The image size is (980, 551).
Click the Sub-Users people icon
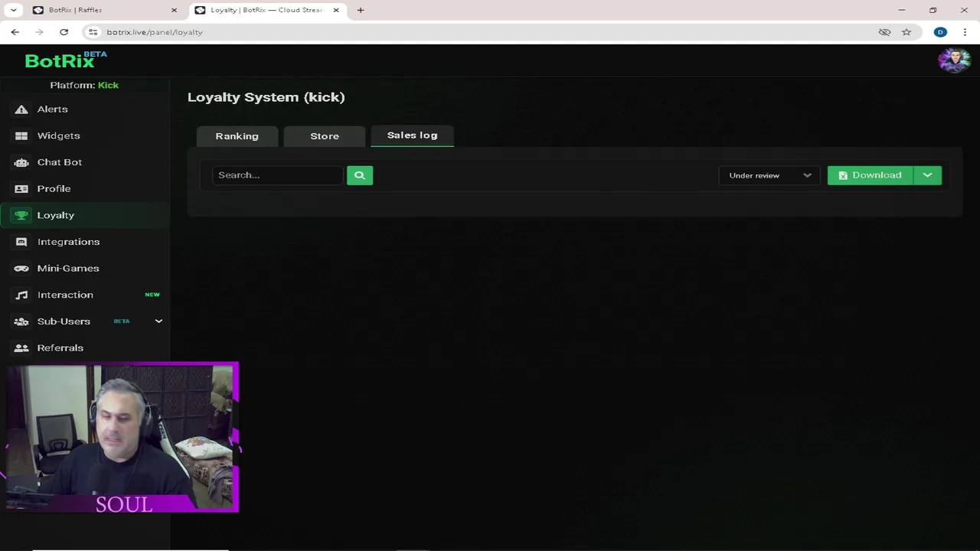(x=21, y=321)
